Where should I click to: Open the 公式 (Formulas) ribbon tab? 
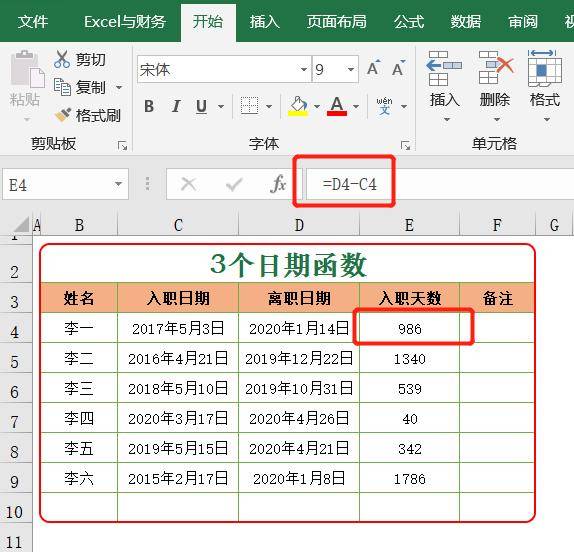point(409,22)
